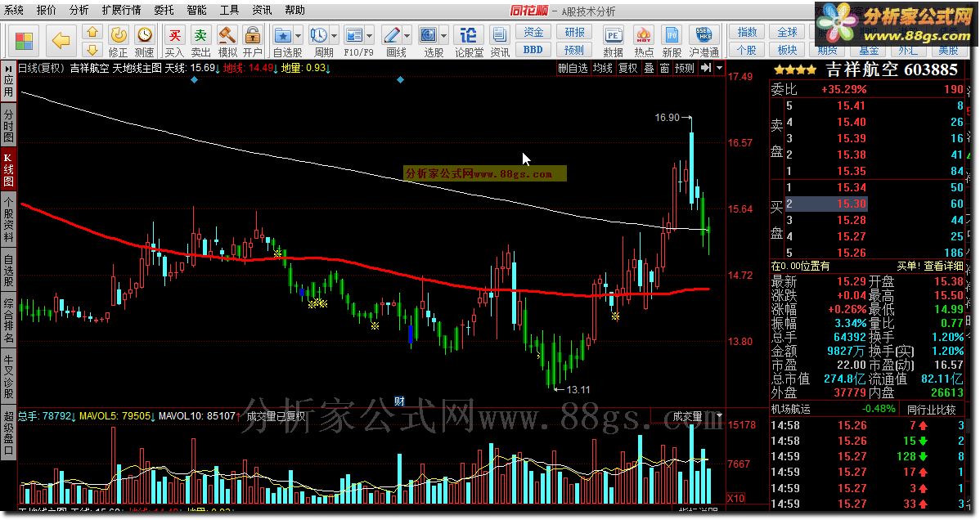Click the next-panel arrow icon beside 预测

pyautogui.click(x=706, y=68)
